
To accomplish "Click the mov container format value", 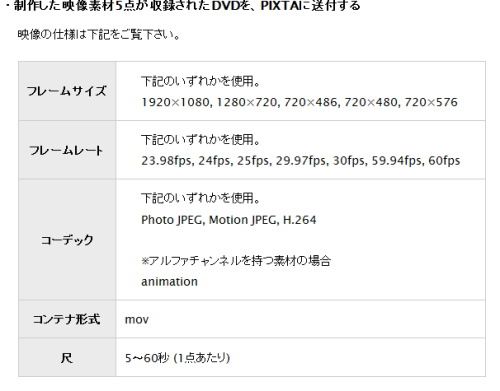I will click(137, 320).
